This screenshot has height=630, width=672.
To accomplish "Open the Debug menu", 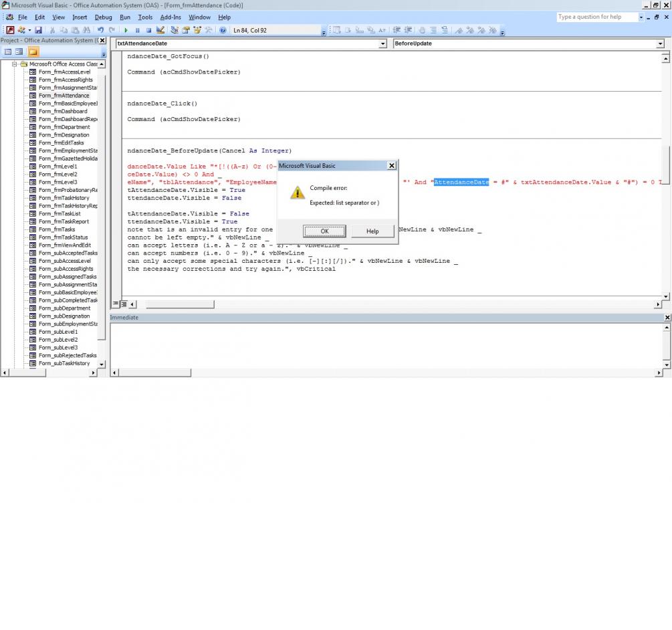I will pyautogui.click(x=103, y=17).
